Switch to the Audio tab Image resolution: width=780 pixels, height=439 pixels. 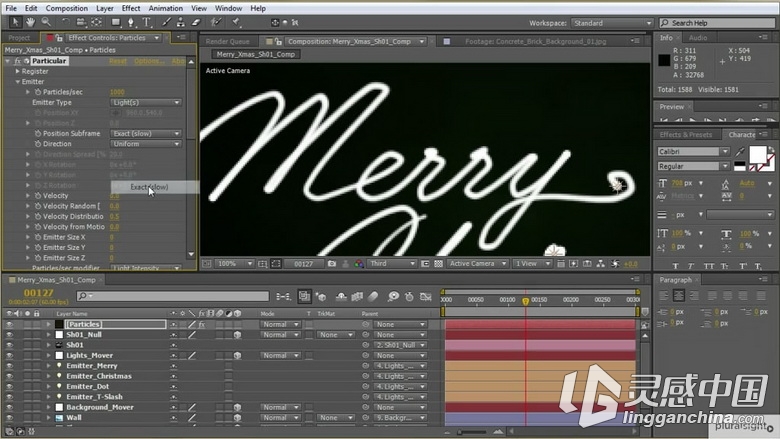point(697,38)
